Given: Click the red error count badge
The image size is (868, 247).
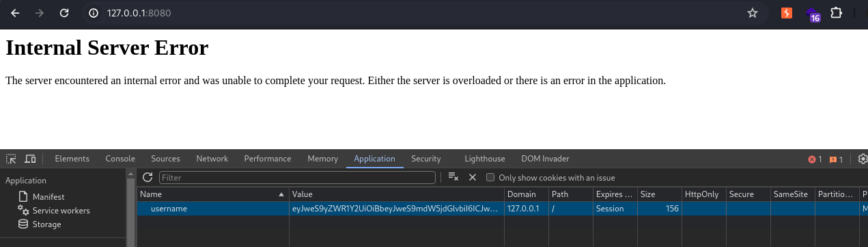Looking at the screenshot, I should (x=815, y=159).
